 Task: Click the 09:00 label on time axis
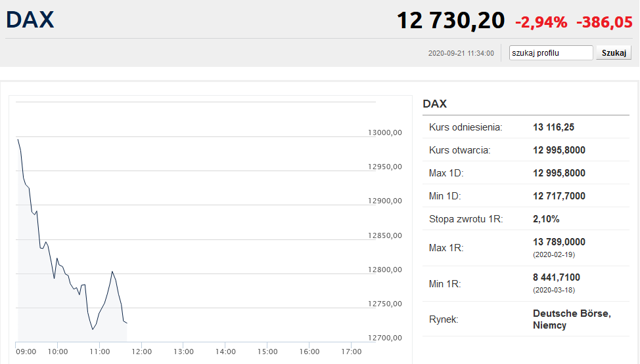[x=26, y=351]
